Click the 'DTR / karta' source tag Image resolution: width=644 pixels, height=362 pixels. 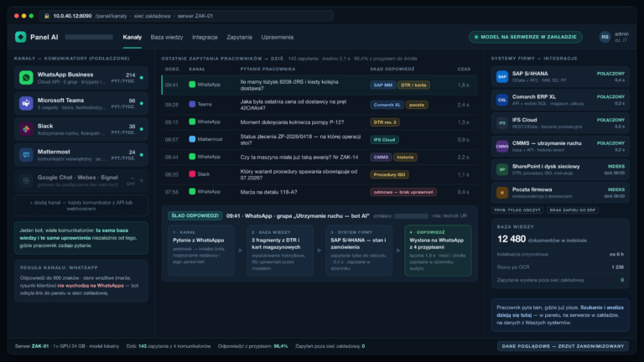coord(413,85)
